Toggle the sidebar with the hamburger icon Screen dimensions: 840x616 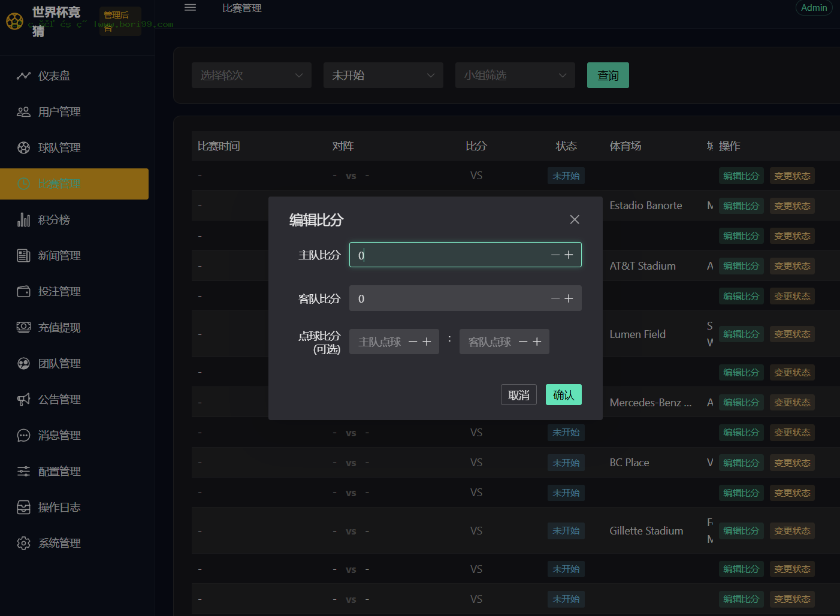(x=190, y=8)
